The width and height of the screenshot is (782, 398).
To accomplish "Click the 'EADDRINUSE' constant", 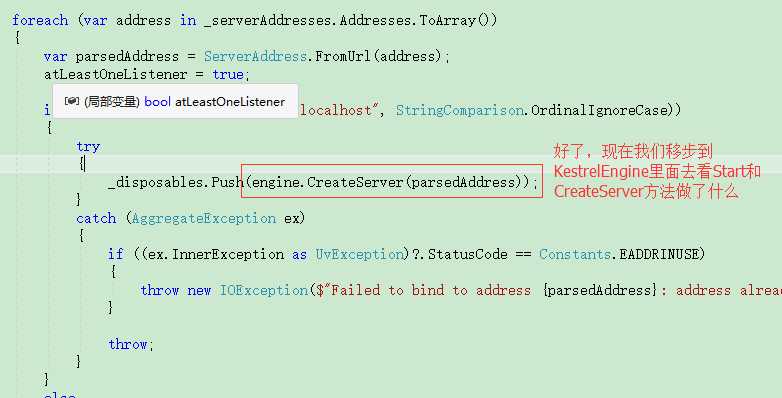I will [659, 254].
